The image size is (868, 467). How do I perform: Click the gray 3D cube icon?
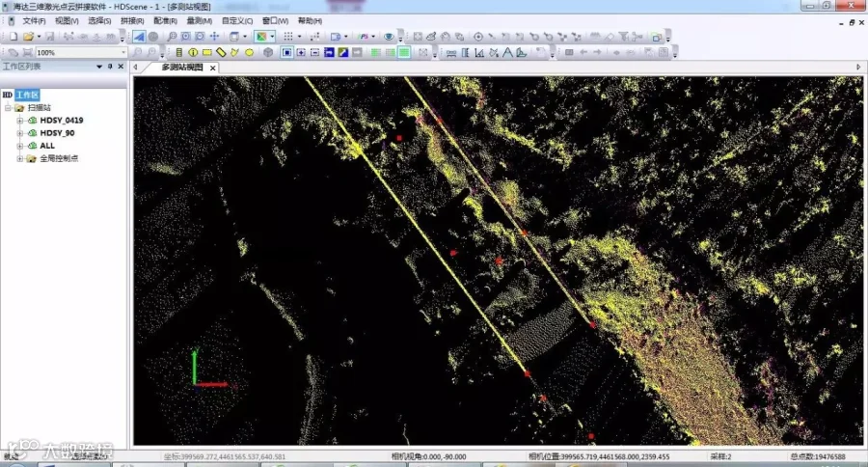pyautogui.click(x=268, y=52)
